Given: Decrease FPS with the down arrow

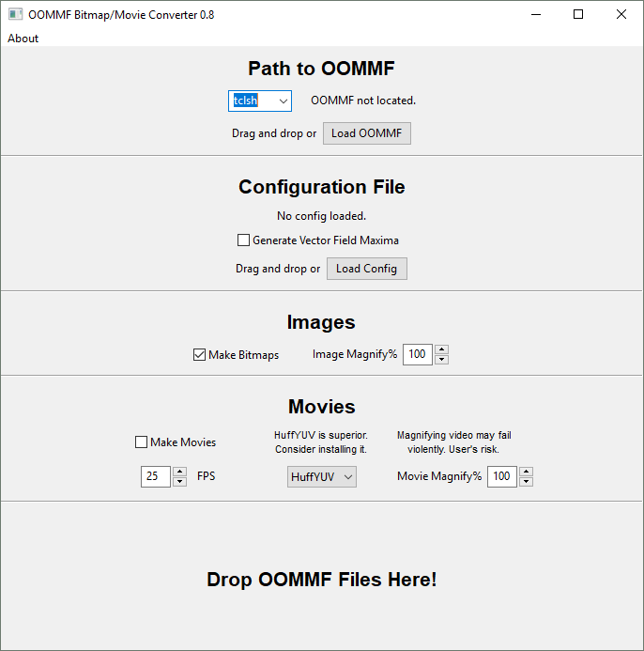Looking at the screenshot, I should pos(179,482).
